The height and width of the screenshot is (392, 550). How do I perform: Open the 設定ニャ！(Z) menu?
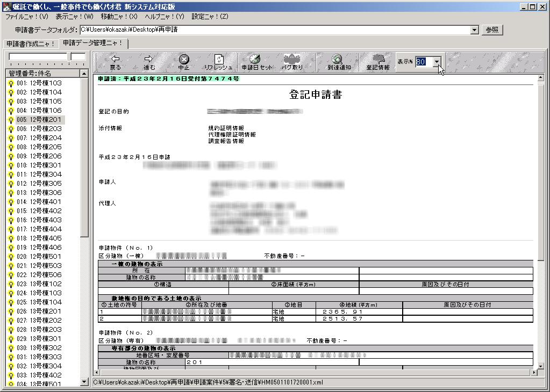tap(210, 17)
